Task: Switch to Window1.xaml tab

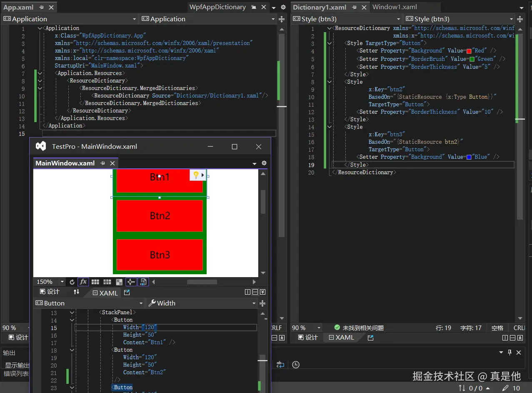Action: 395,7
